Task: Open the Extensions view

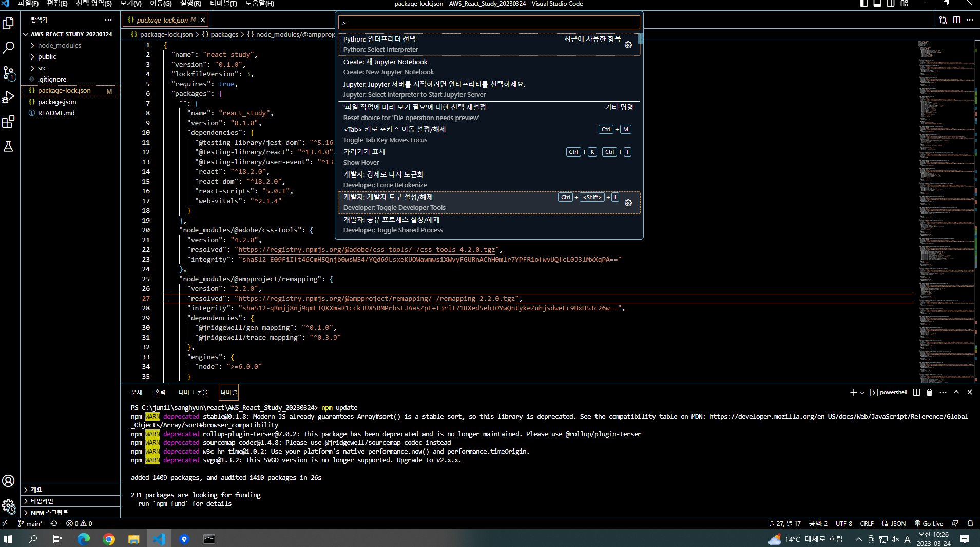Action: click(8, 122)
